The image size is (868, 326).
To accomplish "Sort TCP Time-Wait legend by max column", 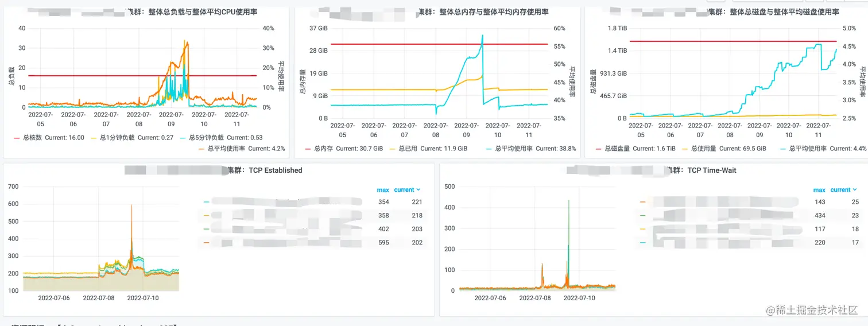I will click(819, 190).
